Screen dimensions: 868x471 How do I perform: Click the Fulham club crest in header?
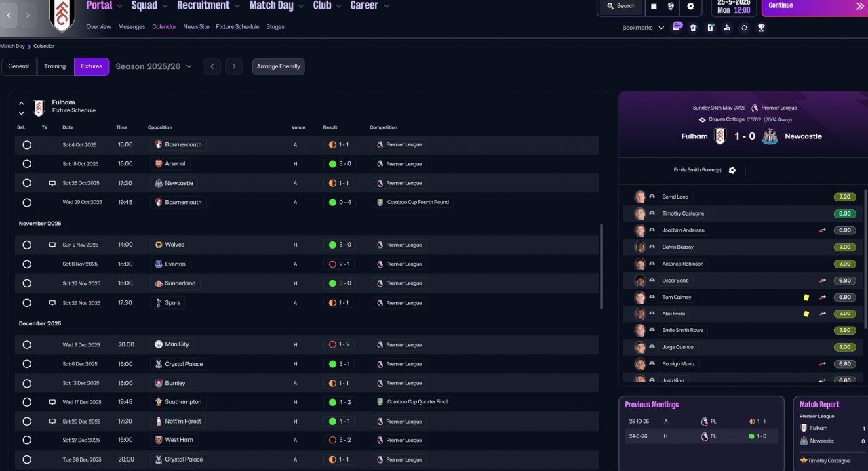62,15
